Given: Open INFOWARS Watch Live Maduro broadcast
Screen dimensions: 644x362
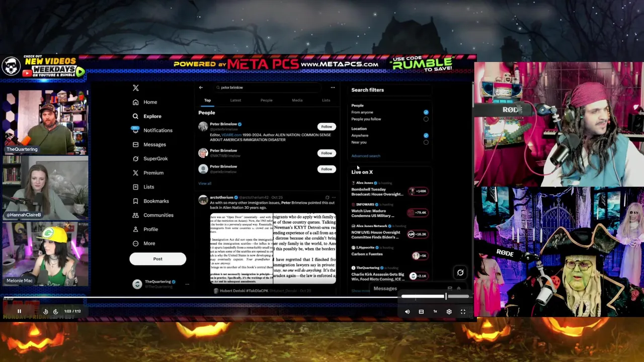Looking at the screenshot, I should pos(373,213).
